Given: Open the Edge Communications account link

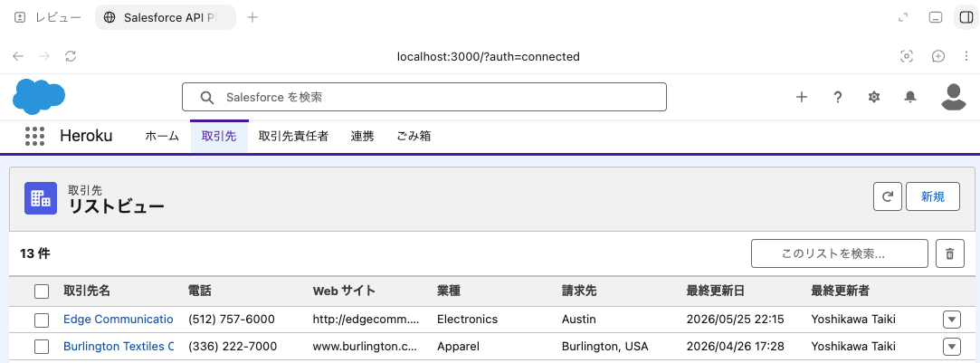Looking at the screenshot, I should click(119, 320).
